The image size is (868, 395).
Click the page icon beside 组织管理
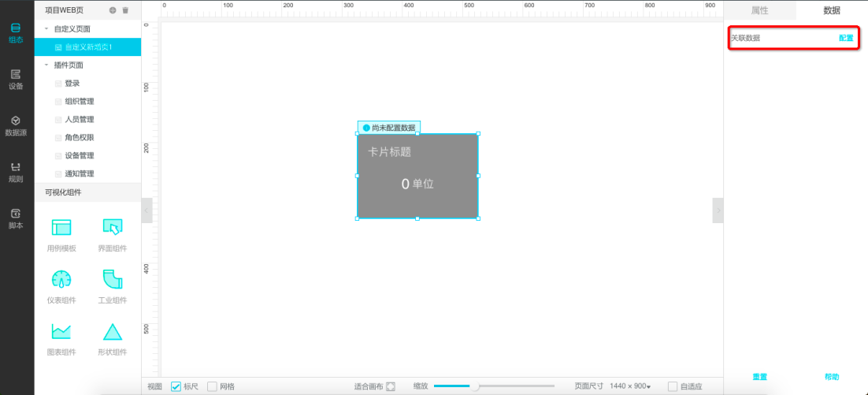coord(58,102)
